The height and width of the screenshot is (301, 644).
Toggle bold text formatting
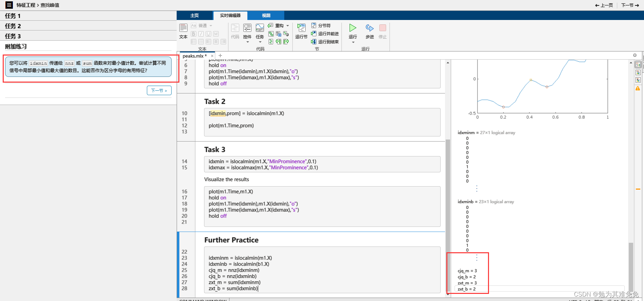194,34
